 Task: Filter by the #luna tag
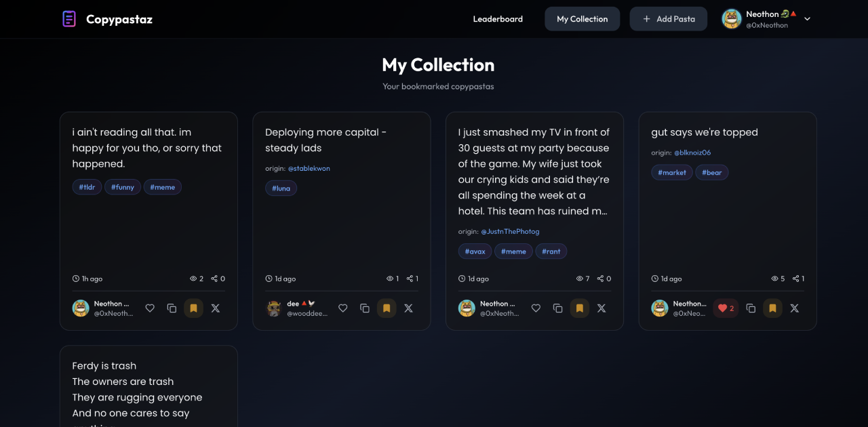click(281, 188)
